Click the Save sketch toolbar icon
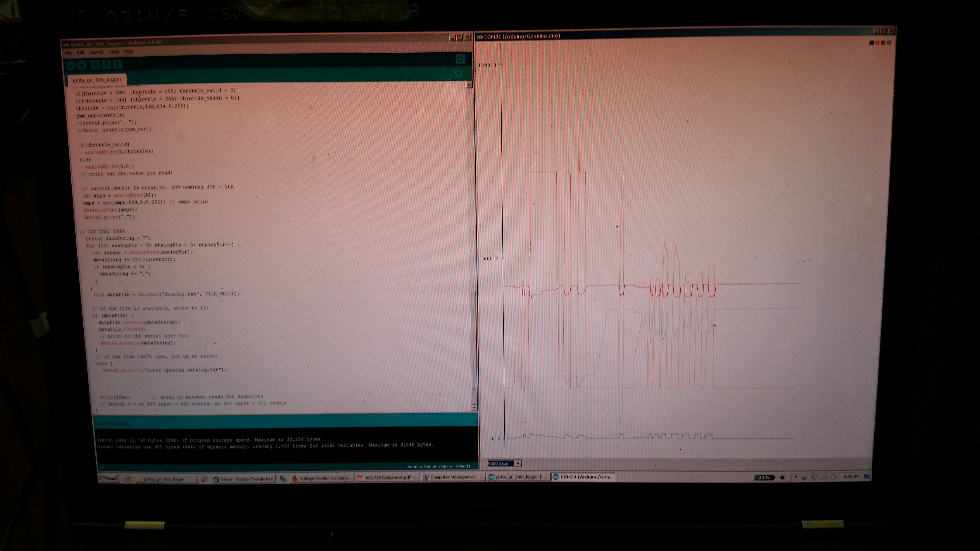This screenshot has height=551, width=980. (x=118, y=64)
